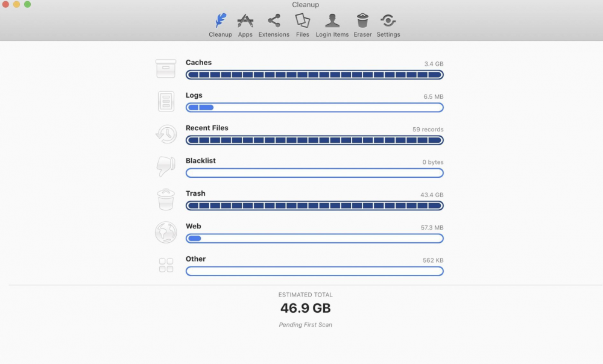Click the Logs progress bar
603x364 pixels.
315,108
